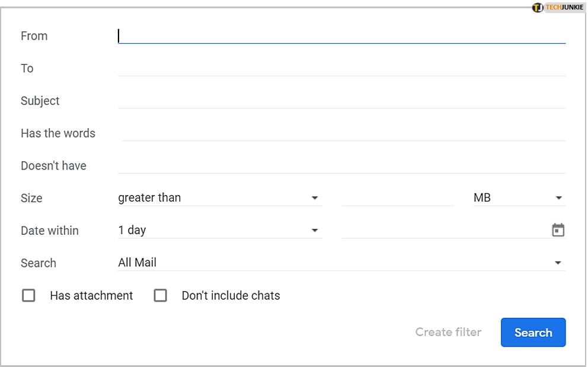Tick the Don't include chats checkbox
The image size is (588, 367).
160,295
